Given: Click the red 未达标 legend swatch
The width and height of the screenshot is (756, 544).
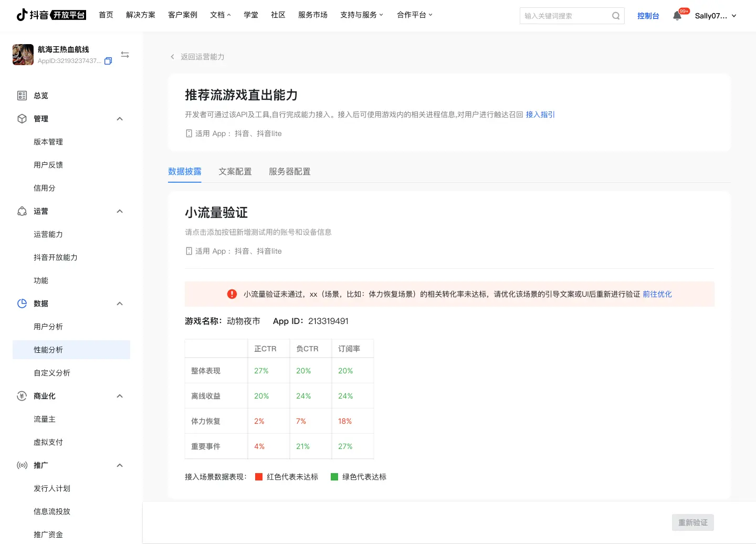Looking at the screenshot, I should click(259, 477).
